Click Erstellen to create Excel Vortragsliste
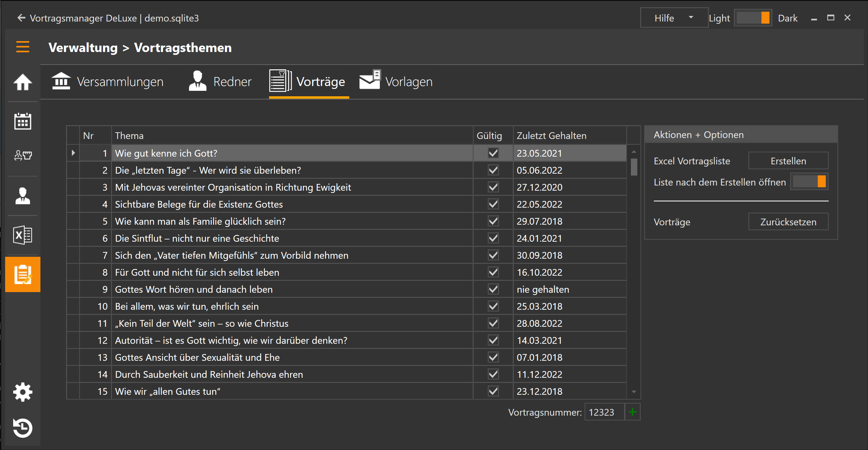 pyautogui.click(x=788, y=161)
